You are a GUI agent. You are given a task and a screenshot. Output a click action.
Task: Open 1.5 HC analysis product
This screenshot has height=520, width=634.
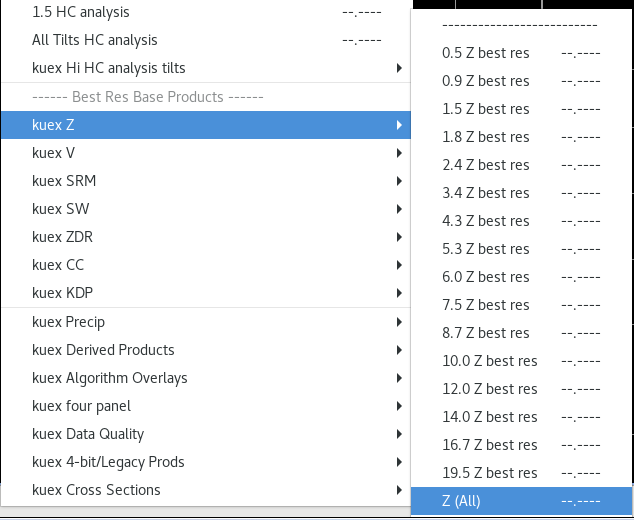[206, 12]
